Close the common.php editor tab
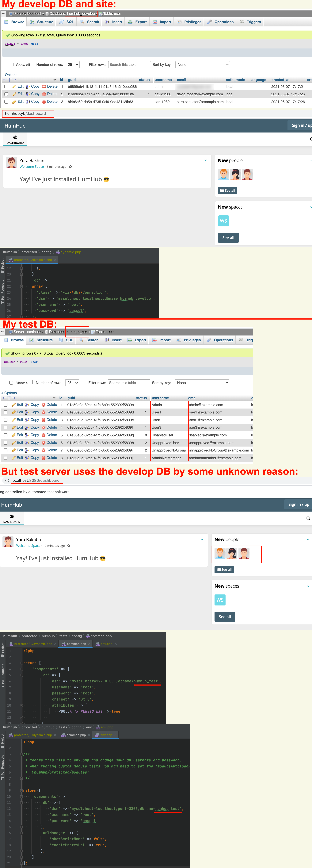Viewport: 312px width, 868px height. 89,644
